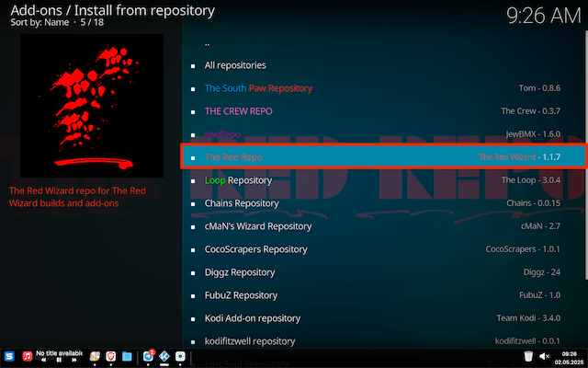Click the "CocoScrapers - 1.0.1" text

point(523,249)
